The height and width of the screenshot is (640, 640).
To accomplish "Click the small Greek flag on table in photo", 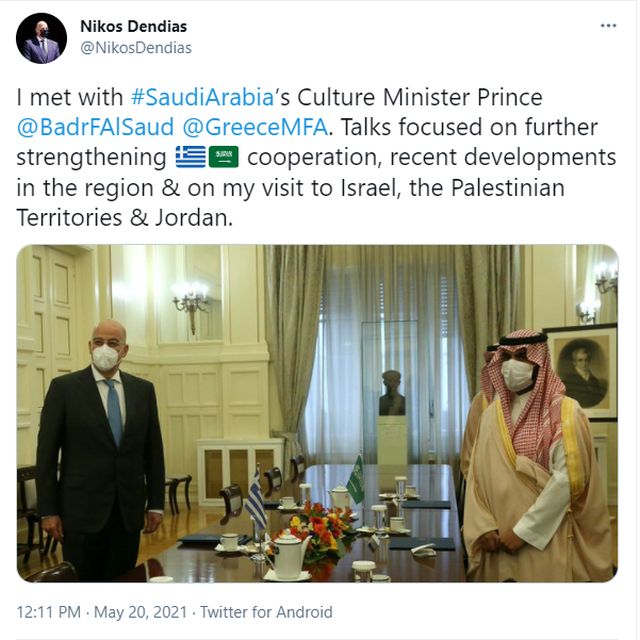I will pos(256,501).
